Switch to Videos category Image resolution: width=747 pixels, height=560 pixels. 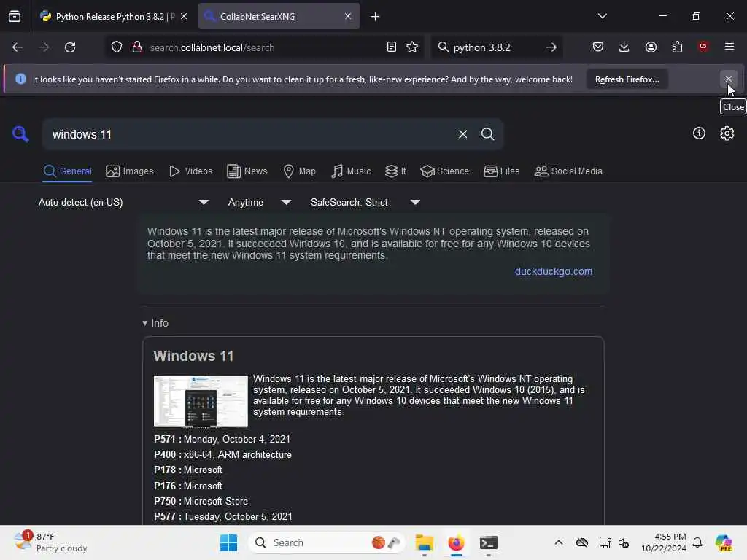click(191, 171)
